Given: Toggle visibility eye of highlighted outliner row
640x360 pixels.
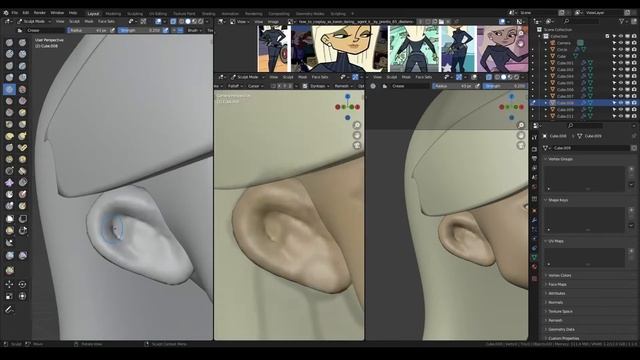Looking at the screenshot, I should coord(621,103).
